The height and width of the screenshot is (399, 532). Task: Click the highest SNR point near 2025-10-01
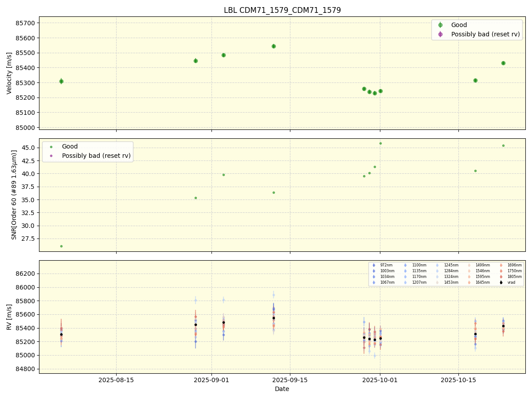coord(380,143)
